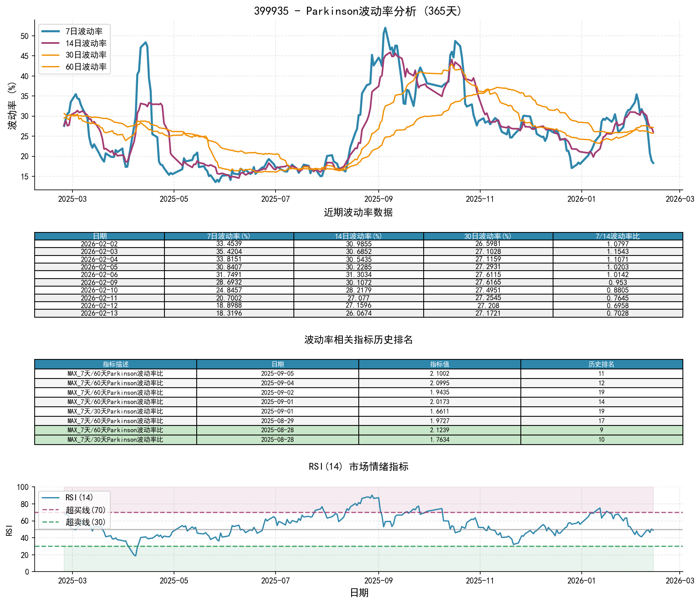
Task: Select the 超卖线(30) legend entry
Action: point(85,522)
